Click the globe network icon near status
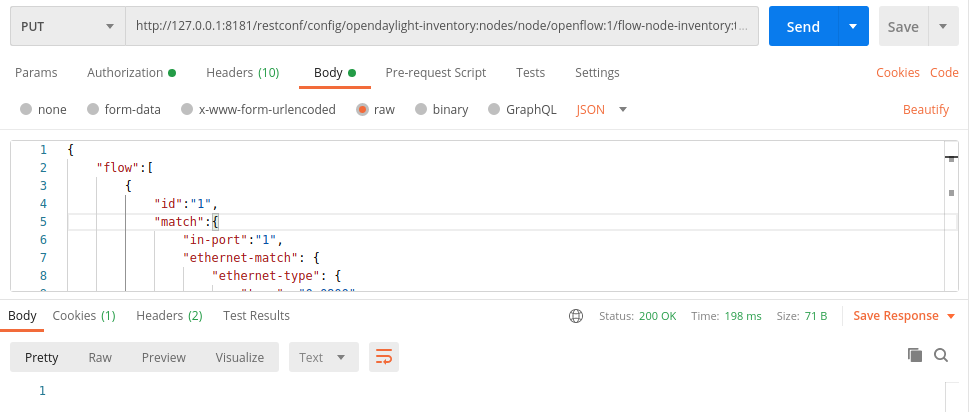The image size is (969, 412). (576, 316)
